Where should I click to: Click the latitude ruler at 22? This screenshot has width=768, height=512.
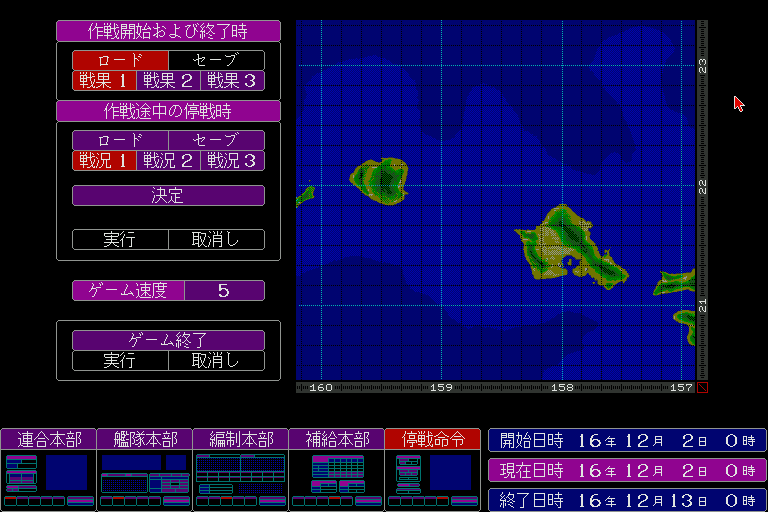point(702,186)
